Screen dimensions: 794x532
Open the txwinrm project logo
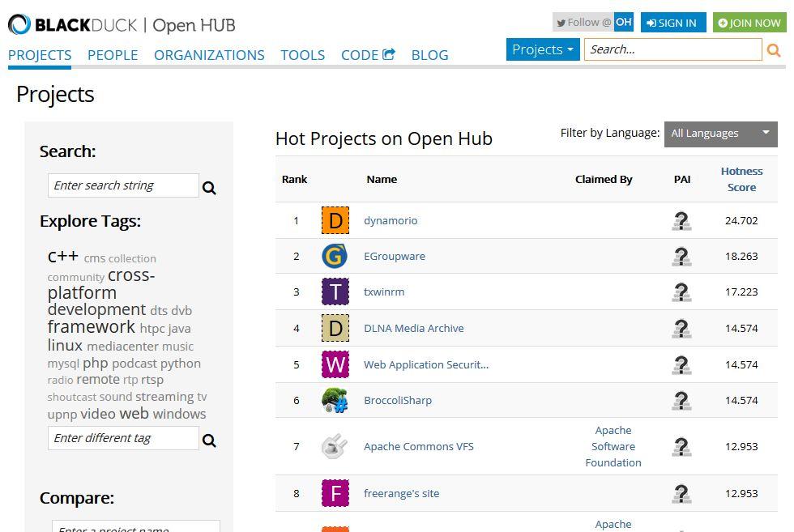point(335,292)
